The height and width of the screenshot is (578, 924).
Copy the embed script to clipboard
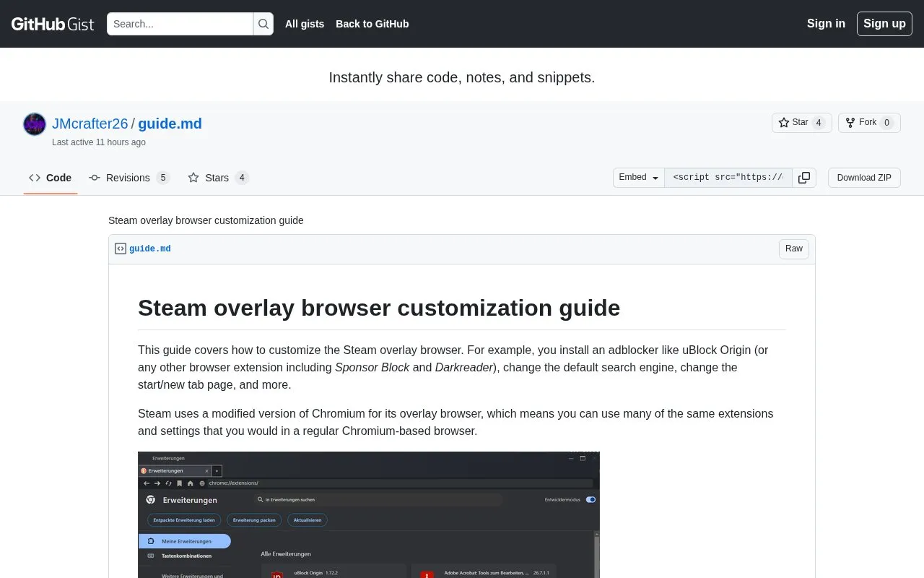click(x=804, y=178)
